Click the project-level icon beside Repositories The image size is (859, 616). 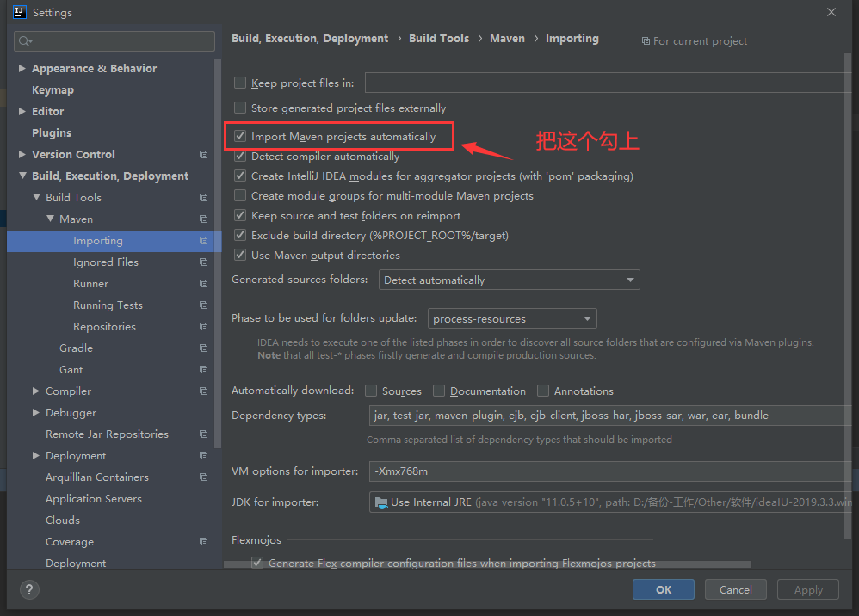pyautogui.click(x=204, y=326)
